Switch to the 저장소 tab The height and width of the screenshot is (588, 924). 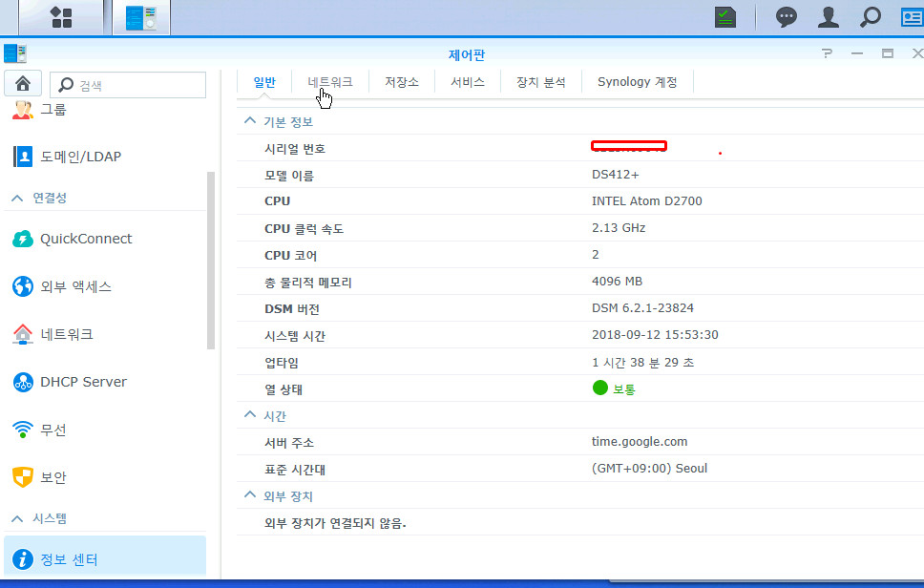pyautogui.click(x=402, y=82)
